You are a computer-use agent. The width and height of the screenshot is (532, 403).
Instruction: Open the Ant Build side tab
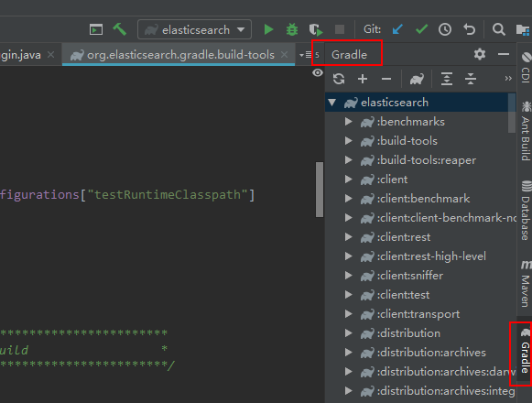pyautogui.click(x=526, y=131)
